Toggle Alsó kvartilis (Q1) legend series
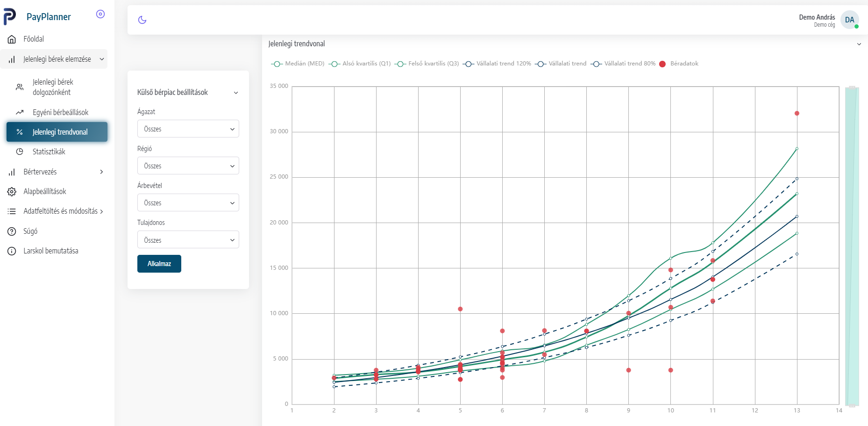Screen dimensions: 868x426 click(360, 64)
